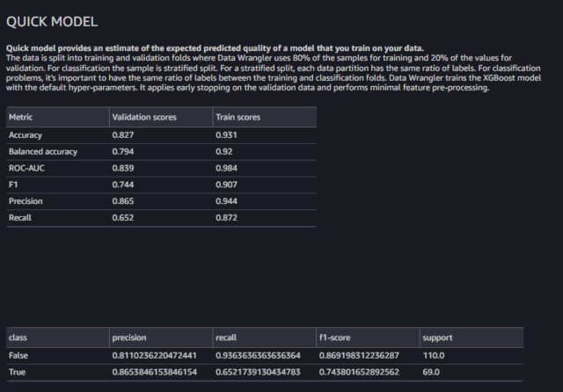The image size is (563, 392).
Task: Select the ROC-AUC validation value 0.839
Action: [x=123, y=168]
